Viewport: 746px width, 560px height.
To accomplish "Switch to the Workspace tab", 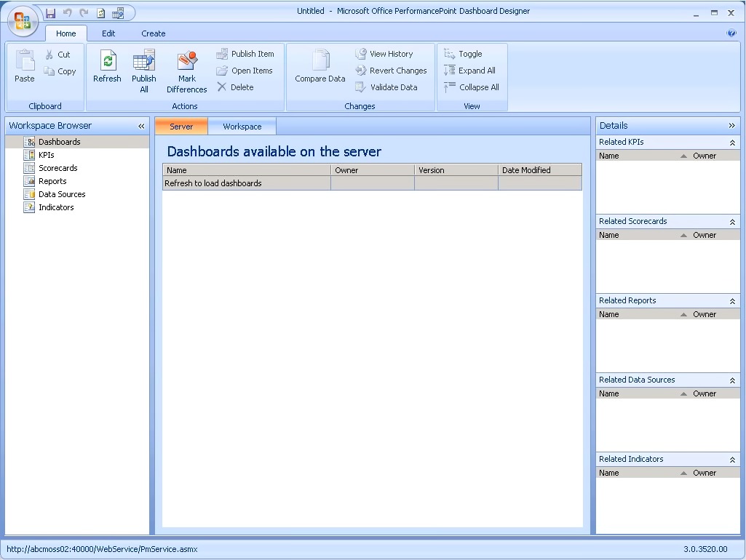I will [242, 126].
